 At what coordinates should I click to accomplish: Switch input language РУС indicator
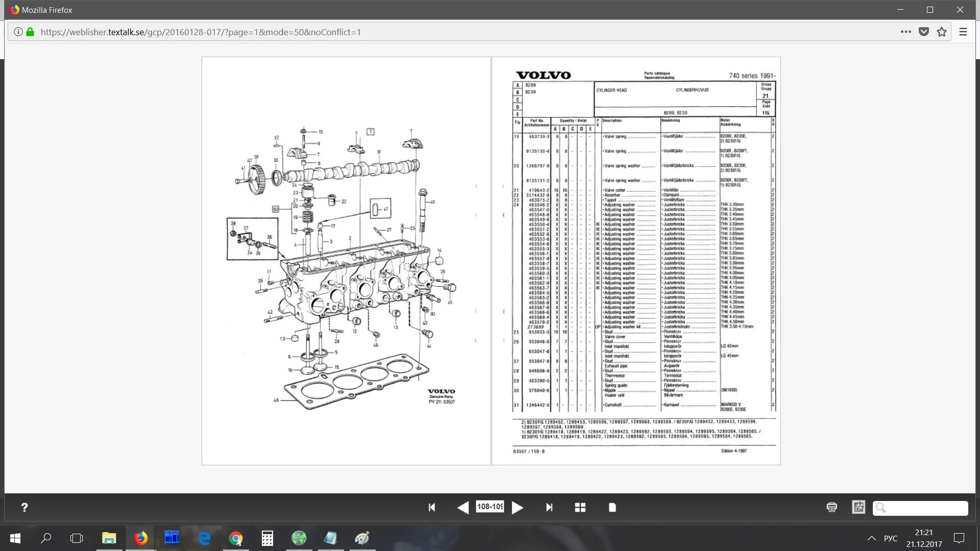click(891, 538)
